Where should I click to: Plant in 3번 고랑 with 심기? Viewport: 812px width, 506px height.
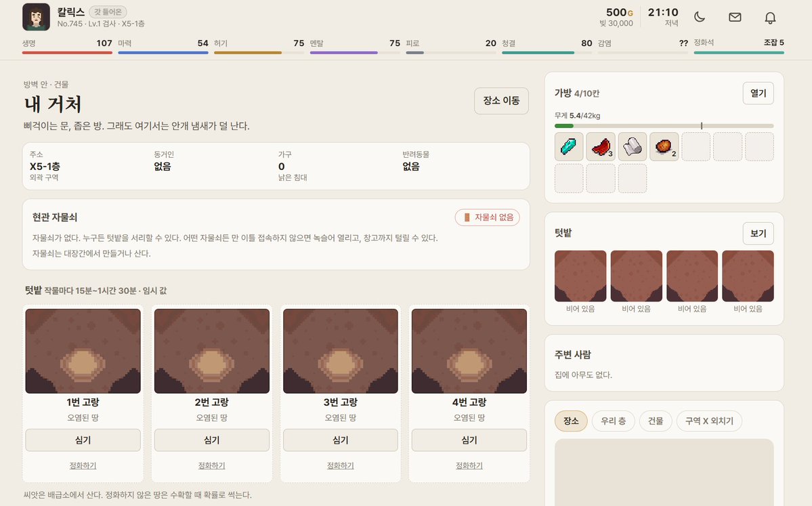(340, 440)
